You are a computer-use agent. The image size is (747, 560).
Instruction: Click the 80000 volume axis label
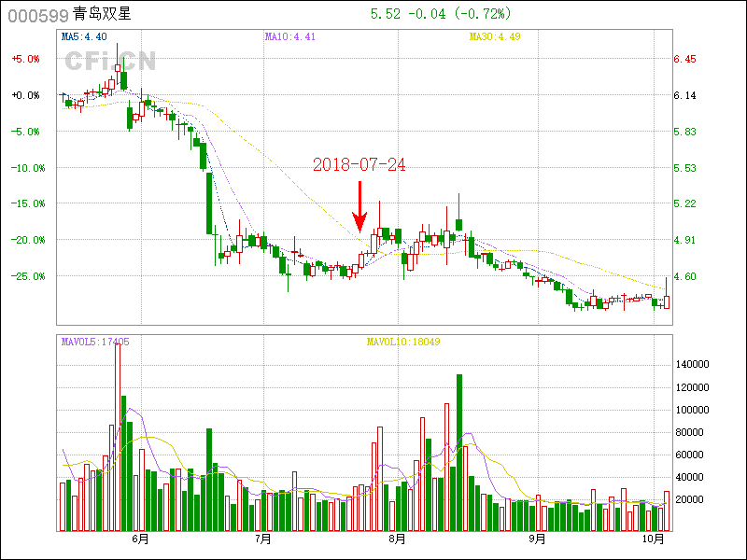690,432
